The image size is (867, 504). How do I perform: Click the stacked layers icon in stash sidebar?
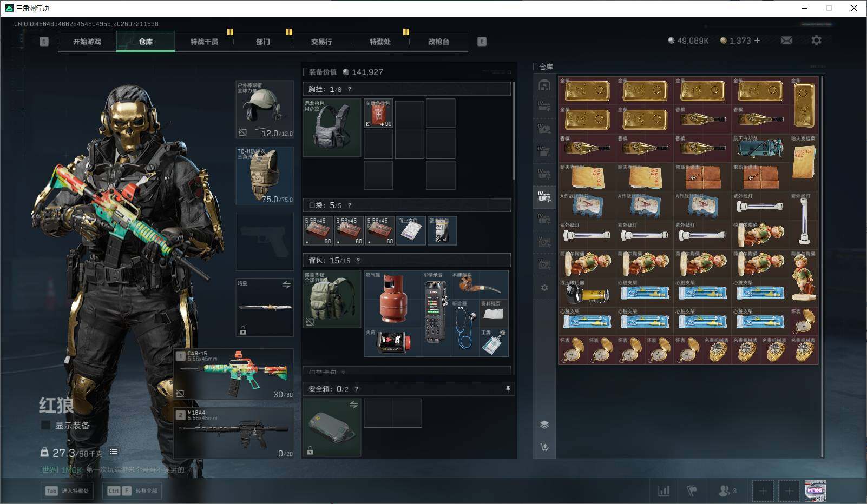(544, 425)
